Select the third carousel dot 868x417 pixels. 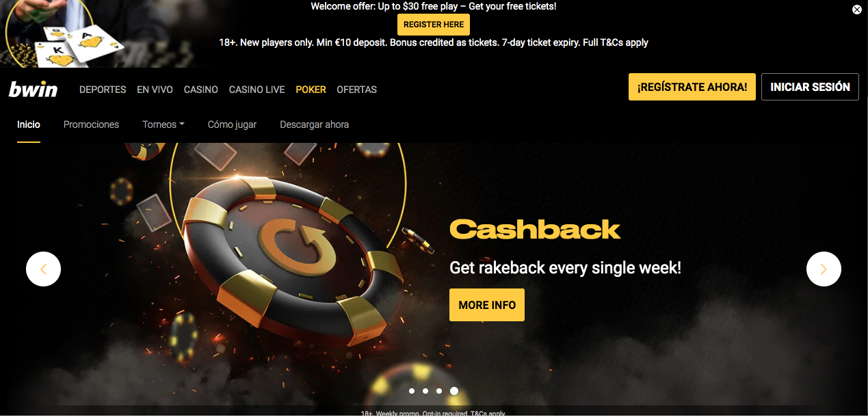coord(439,391)
